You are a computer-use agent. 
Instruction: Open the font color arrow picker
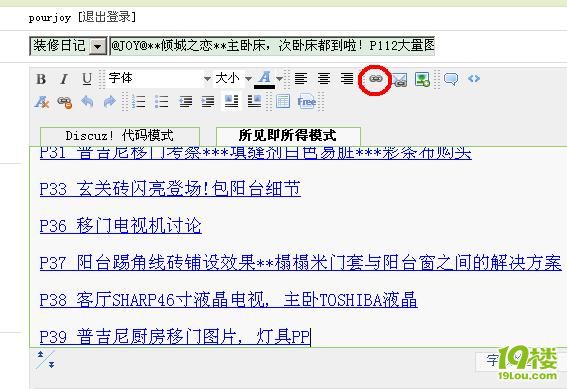click(x=280, y=79)
